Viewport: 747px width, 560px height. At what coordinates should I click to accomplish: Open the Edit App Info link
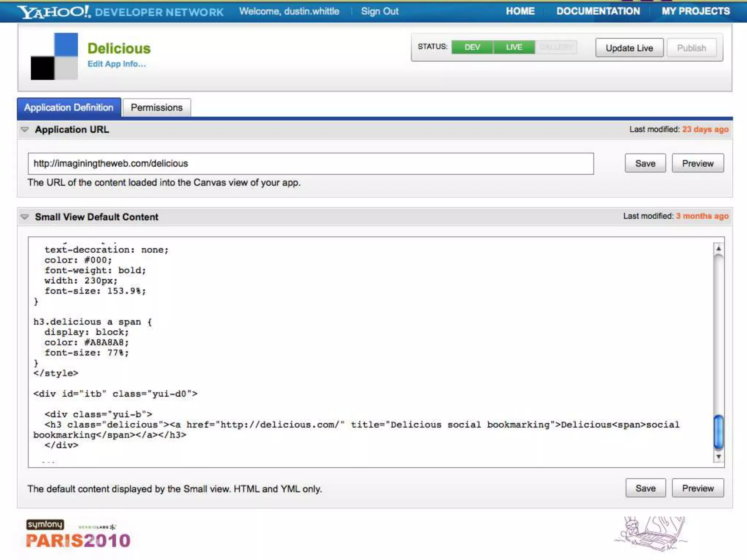pos(116,64)
